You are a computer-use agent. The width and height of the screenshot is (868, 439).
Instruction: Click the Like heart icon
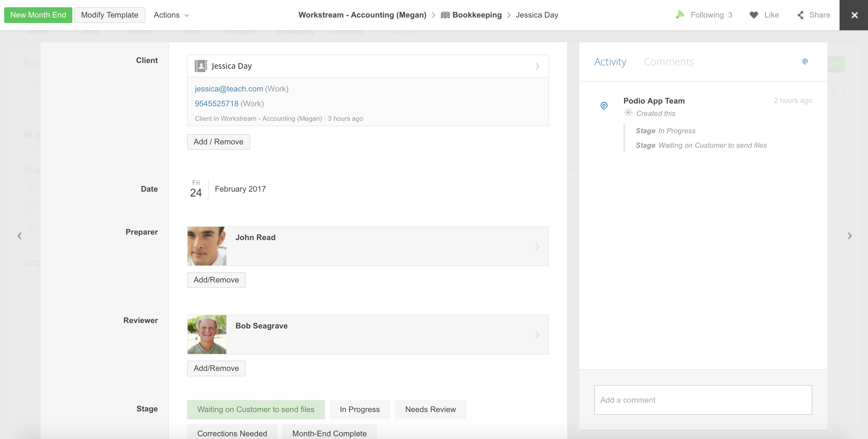pos(753,15)
